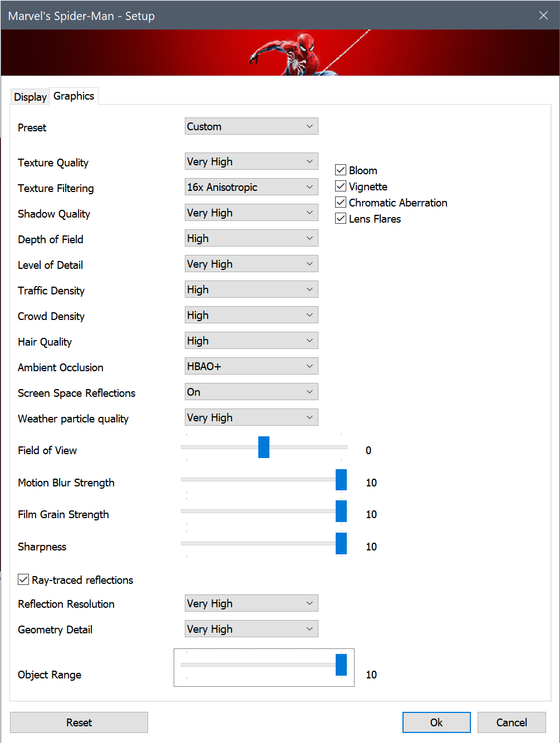
Task: Click the 'Ambient Occlusion' label
Action: point(61,367)
